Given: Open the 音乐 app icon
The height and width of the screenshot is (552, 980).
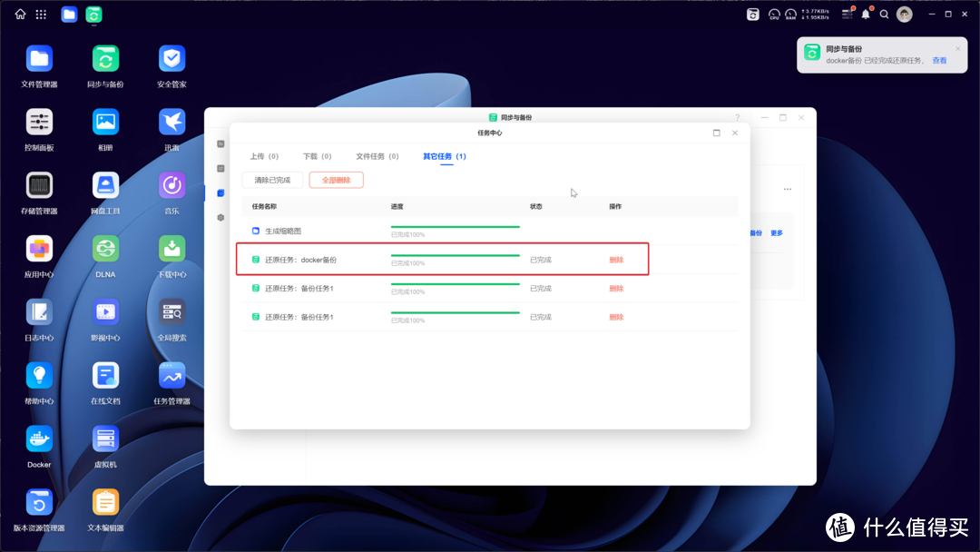Looking at the screenshot, I should (171, 186).
